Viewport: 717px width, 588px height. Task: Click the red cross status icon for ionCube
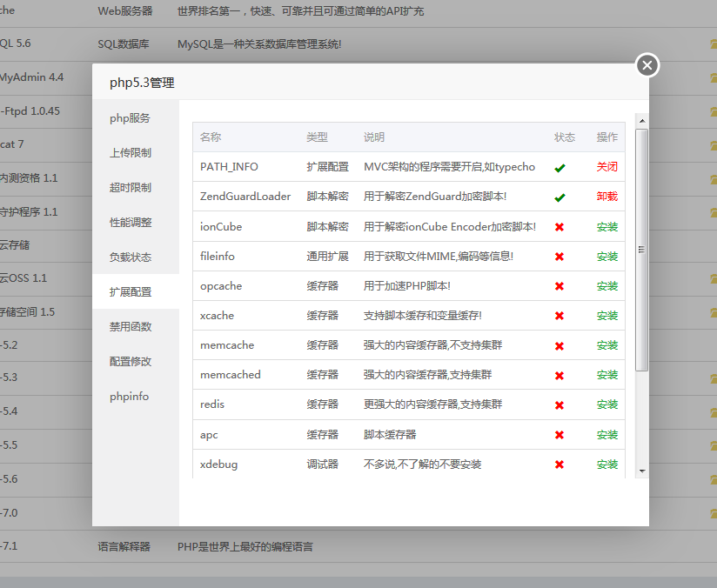pos(561,226)
